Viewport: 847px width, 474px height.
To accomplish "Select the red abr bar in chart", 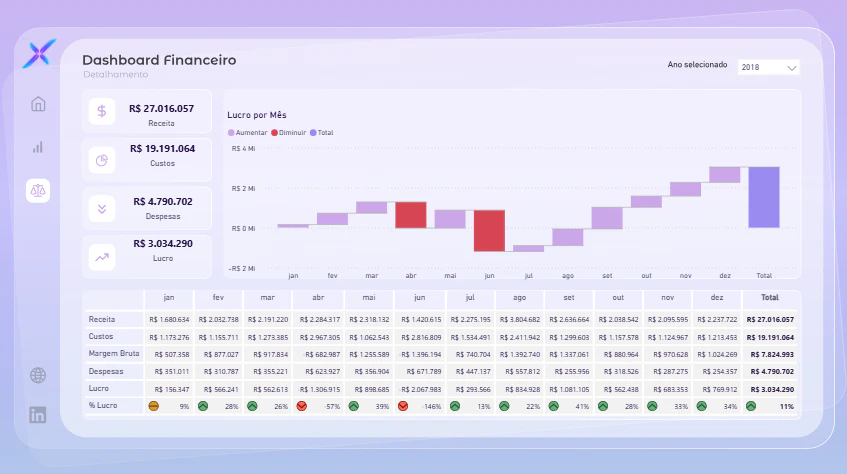I will click(x=411, y=215).
